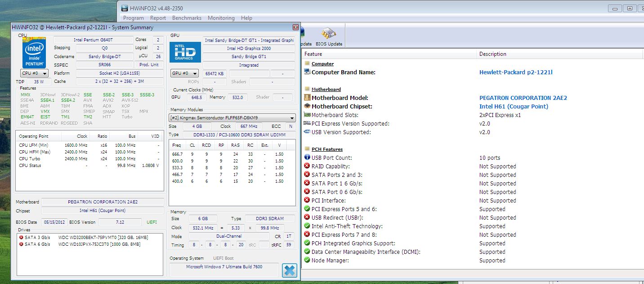Click the BIOS Date 05/15/2012 field
The image size is (644, 284).
(x=54, y=222)
